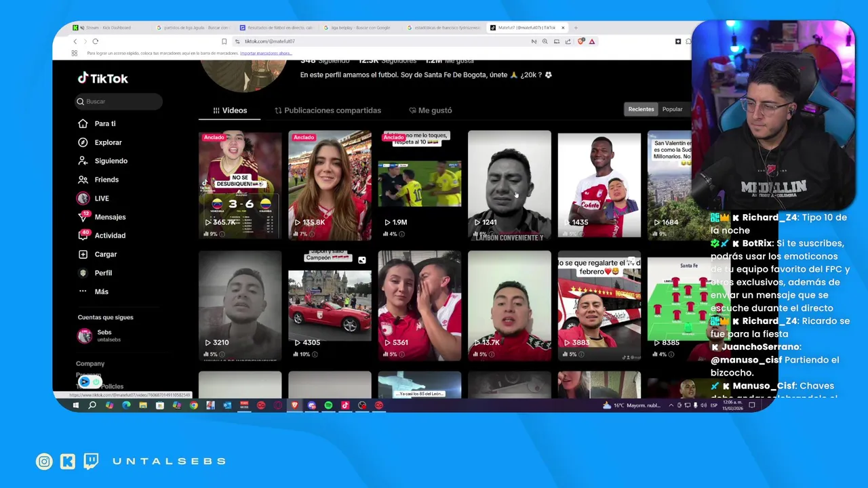This screenshot has height=488, width=868.
Task: Open video with 13.7K views
Action: tap(509, 306)
